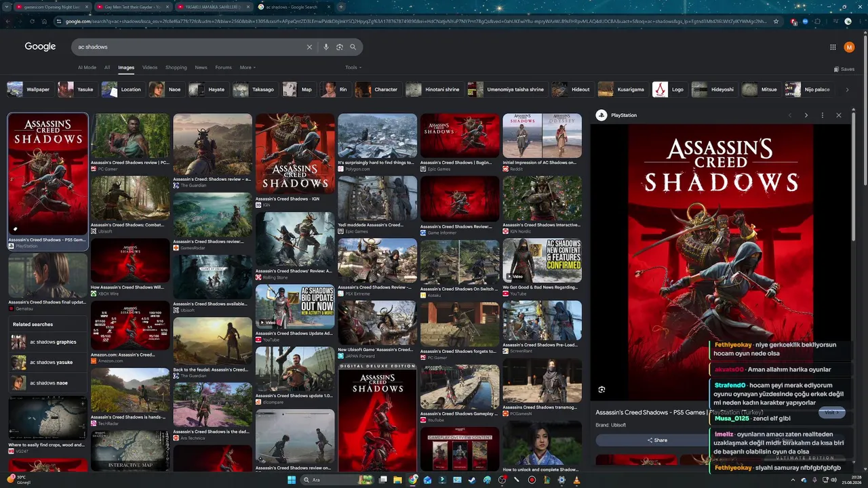Switch to the AI Mode tab
868x488 pixels.
(87, 67)
